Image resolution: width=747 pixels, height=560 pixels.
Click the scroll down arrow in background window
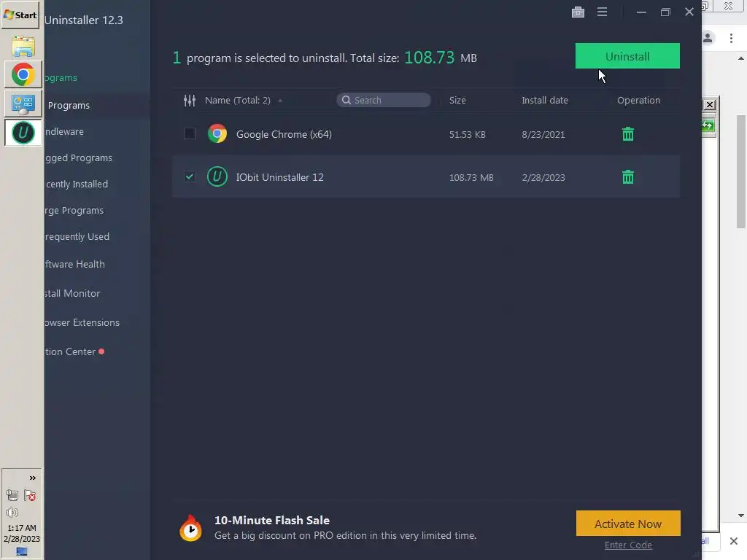[x=741, y=516]
